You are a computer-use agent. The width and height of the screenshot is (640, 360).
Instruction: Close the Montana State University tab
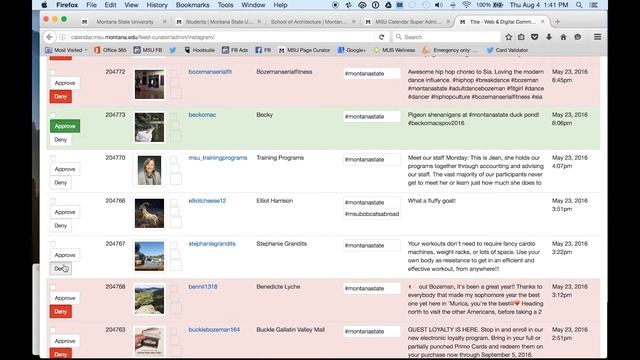click(x=165, y=22)
